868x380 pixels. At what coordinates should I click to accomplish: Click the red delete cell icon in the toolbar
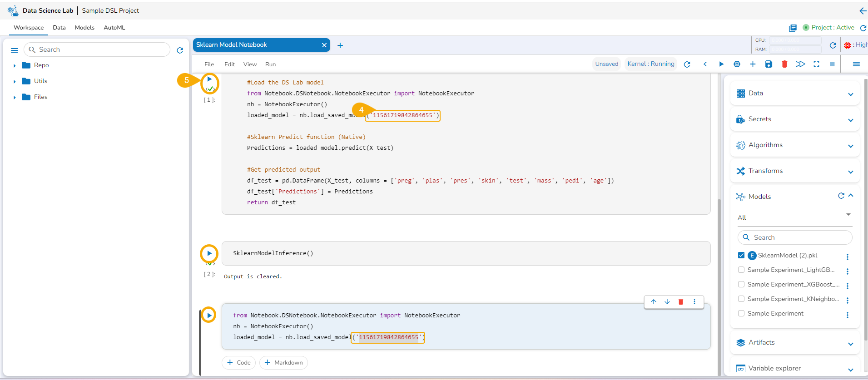(784, 64)
